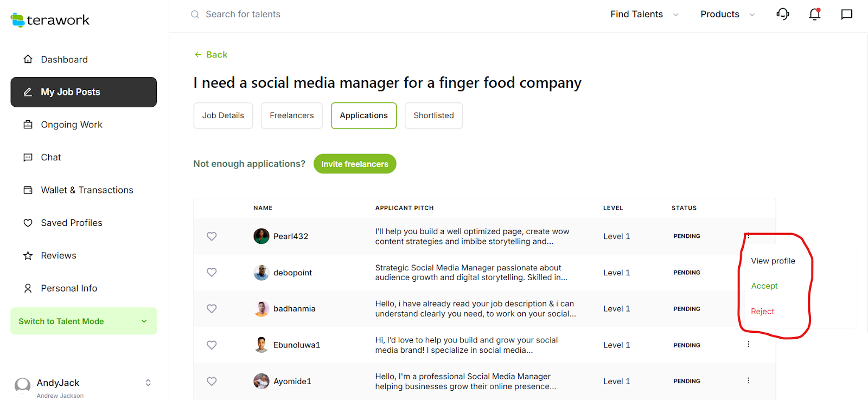Open the Ayomide1 row options menu
Image resolution: width=868 pixels, height=401 pixels.
pos(749,380)
